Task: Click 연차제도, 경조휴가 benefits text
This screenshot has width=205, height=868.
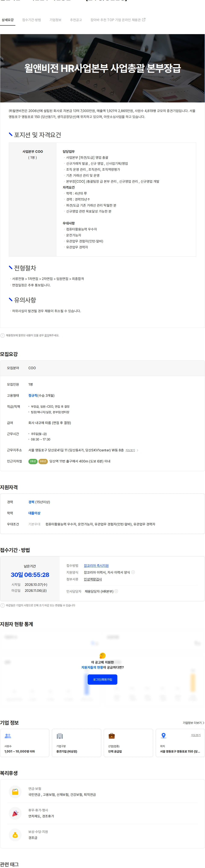Action: point(41,816)
